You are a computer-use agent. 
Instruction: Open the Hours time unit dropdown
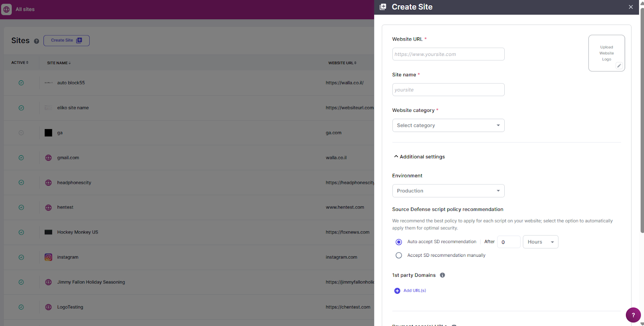tap(540, 242)
